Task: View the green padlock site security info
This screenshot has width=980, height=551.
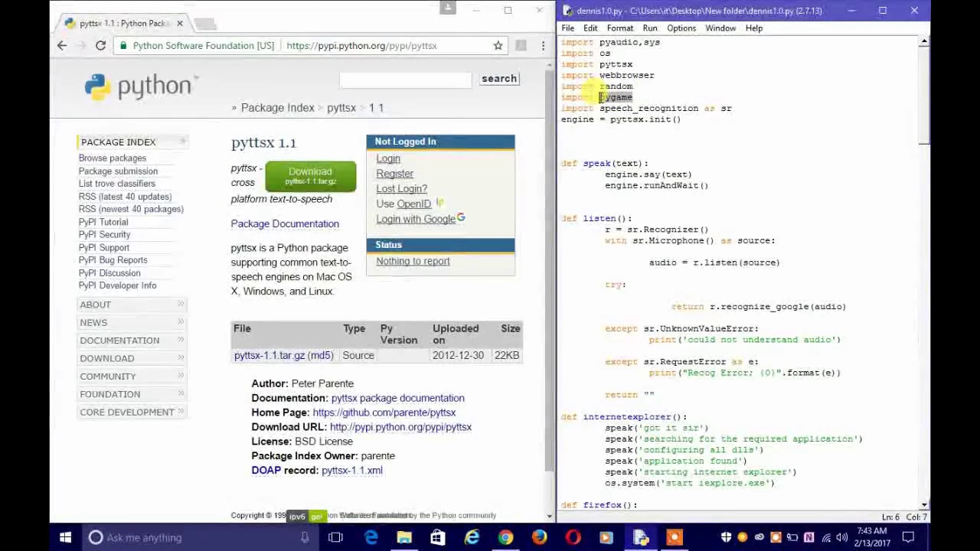Action: 123,46
